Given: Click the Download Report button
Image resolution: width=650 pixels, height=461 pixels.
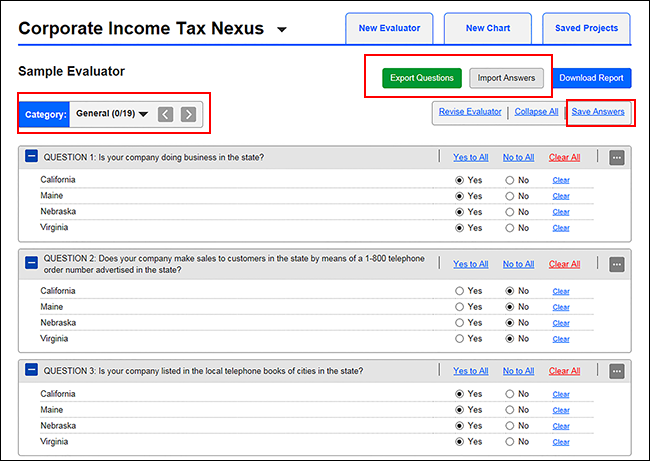Looking at the screenshot, I should point(591,77).
